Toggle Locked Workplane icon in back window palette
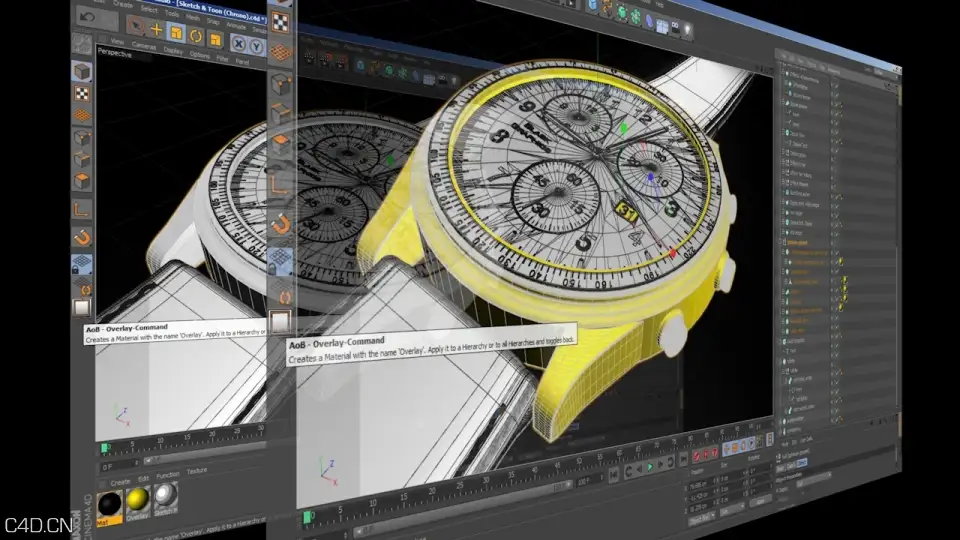Screen dimensions: 960x540 pos(82,264)
